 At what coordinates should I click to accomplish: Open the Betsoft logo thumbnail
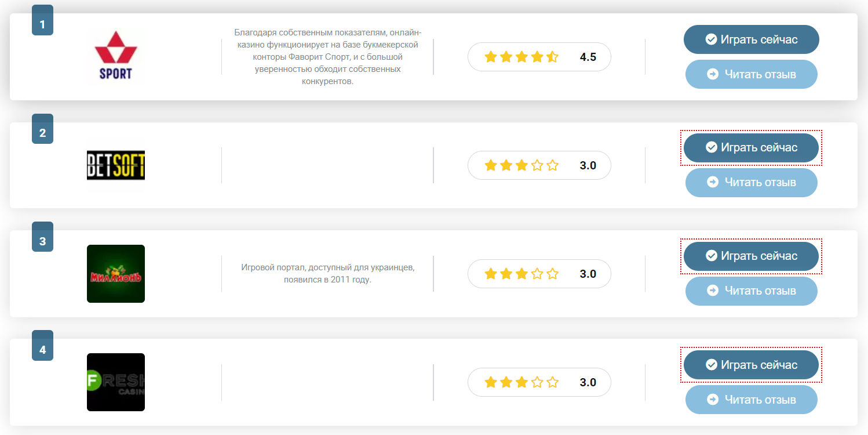tap(116, 165)
